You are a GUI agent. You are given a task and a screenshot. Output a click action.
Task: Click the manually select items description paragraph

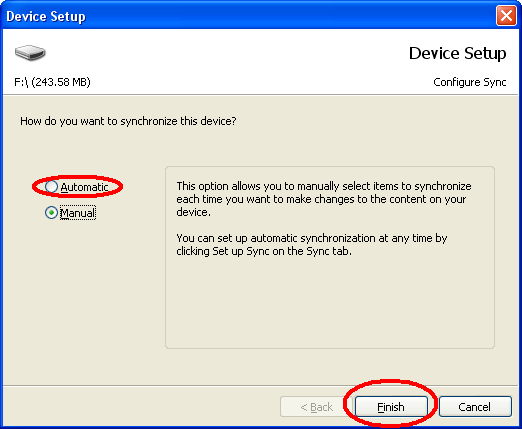324,199
